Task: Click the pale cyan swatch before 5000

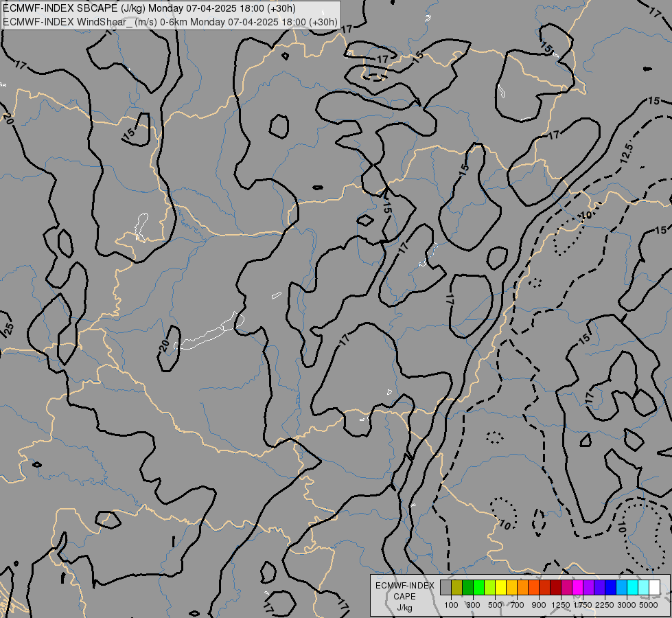Action: [x=644, y=588]
